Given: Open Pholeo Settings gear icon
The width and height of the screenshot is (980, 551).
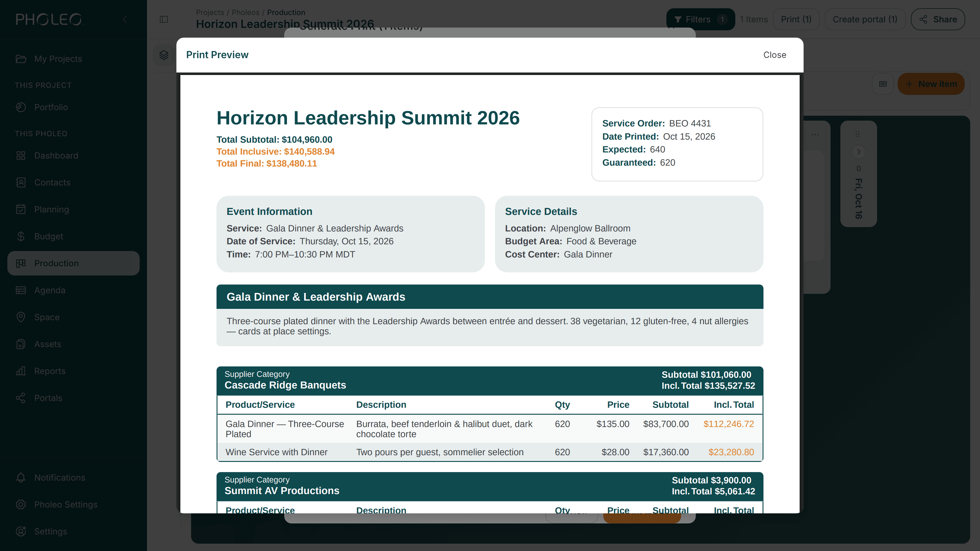Looking at the screenshot, I should 21,504.
